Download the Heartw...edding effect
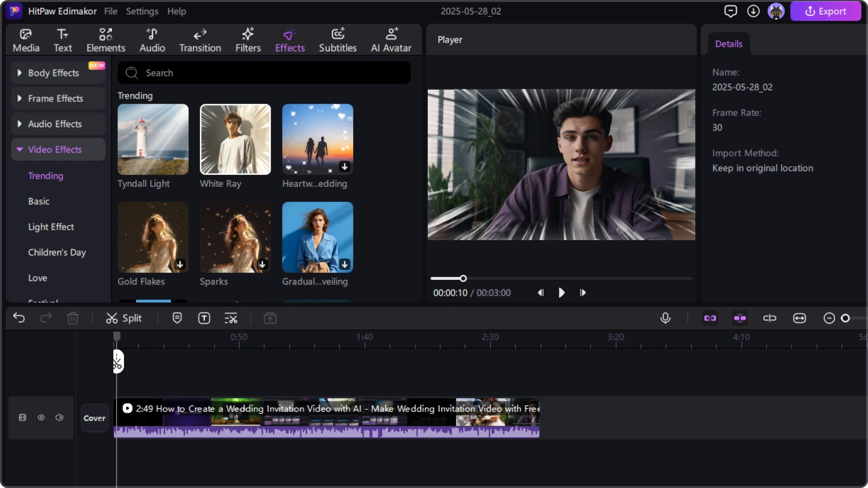This screenshot has height=488, width=868. click(x=344, y=167)
